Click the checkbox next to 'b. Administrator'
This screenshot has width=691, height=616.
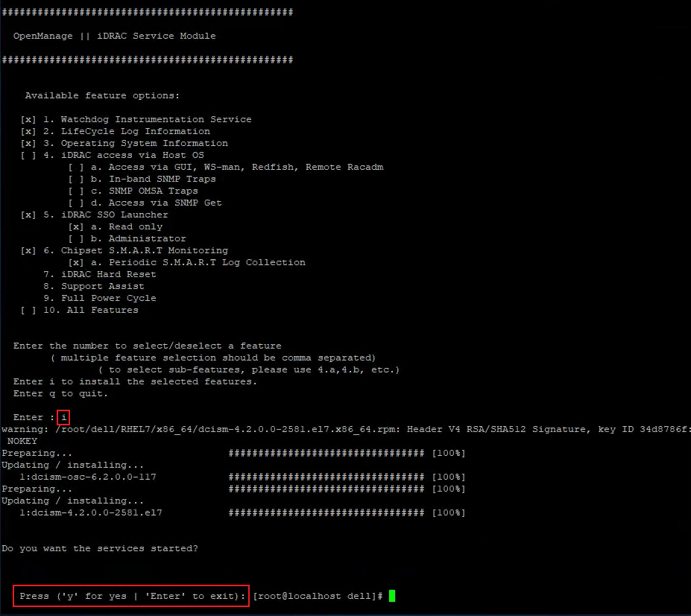[x=76, y=238]
